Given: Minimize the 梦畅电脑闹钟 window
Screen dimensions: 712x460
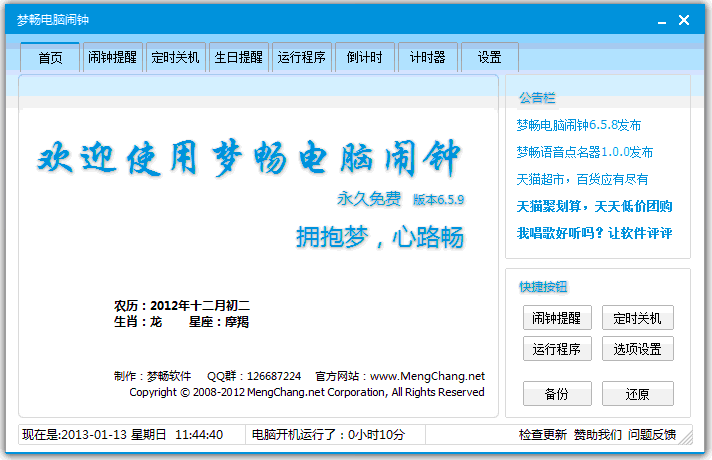Looking at the screenshot, I should click(662, 20).
